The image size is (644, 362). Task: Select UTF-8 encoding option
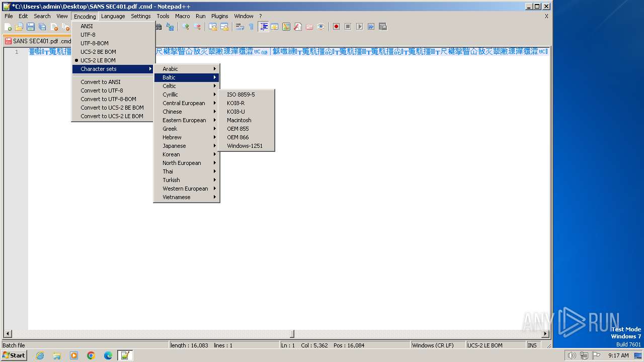pyautogui.click(x=113, y=35)
